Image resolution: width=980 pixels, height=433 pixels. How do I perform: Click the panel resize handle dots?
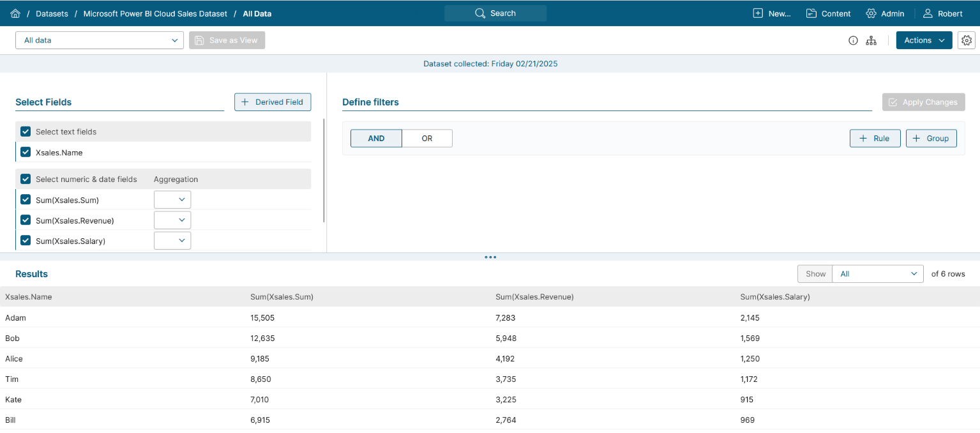[x=490, y=257]
